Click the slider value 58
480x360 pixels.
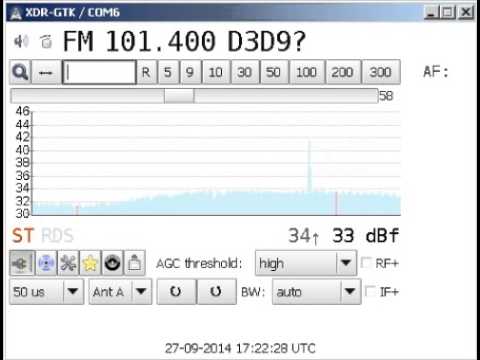386,96
